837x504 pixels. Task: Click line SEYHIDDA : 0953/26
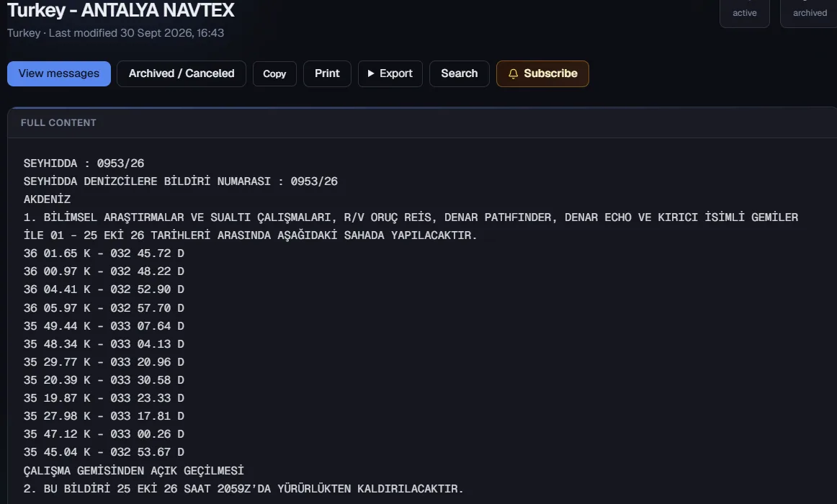click(84, 163)
